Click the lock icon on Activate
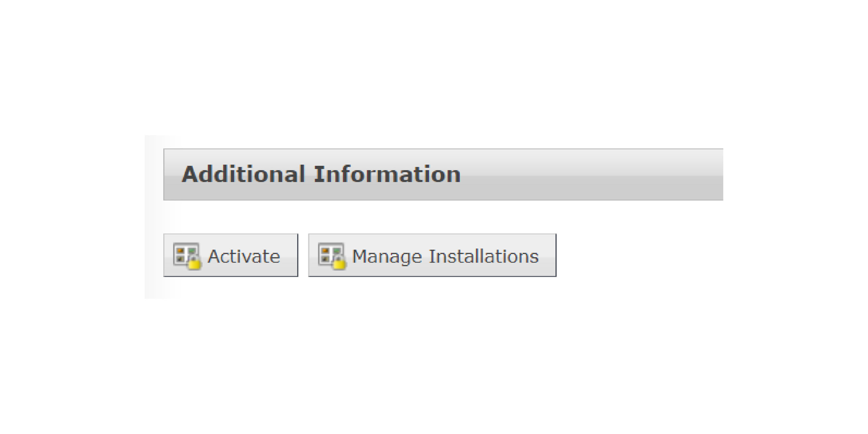868x434 pixels. point(194,263)
